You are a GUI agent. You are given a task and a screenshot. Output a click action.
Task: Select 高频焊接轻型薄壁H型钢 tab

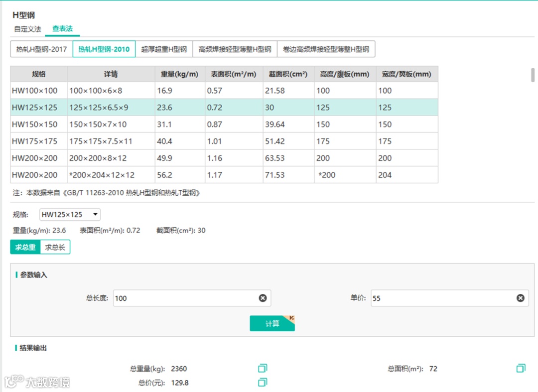click(235, 49)
